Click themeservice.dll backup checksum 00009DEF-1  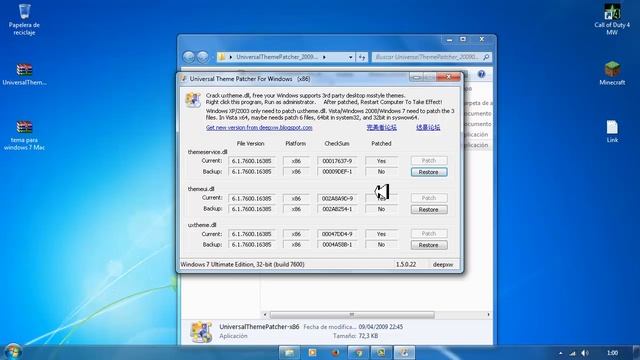337,172
